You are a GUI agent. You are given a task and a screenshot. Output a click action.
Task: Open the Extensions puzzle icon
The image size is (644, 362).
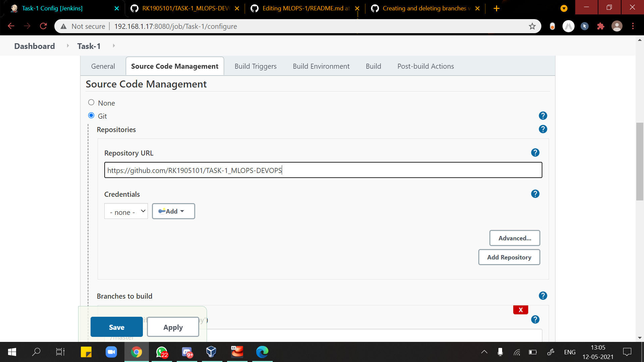pos(601,26)
